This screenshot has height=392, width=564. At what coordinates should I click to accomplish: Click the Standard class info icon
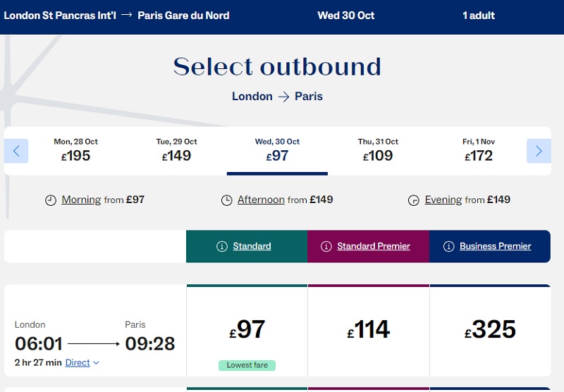[x=221, y=247]
